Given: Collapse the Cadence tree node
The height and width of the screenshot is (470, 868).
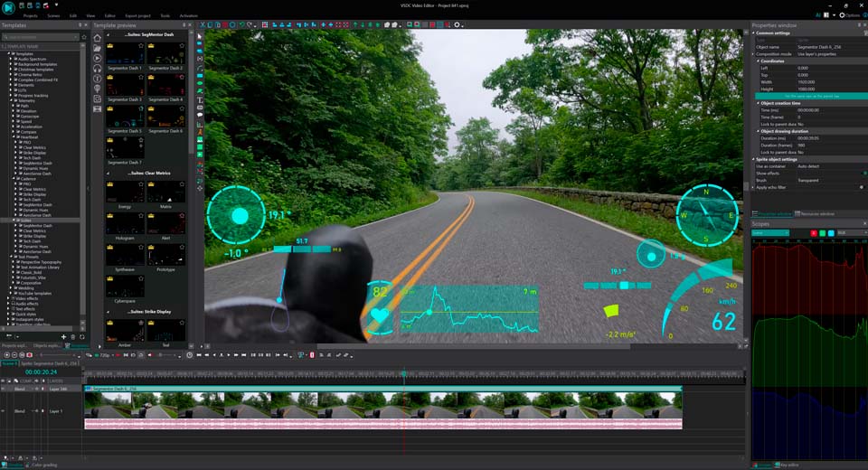Looking at the screenshot, I should click(x=14, y=179).
